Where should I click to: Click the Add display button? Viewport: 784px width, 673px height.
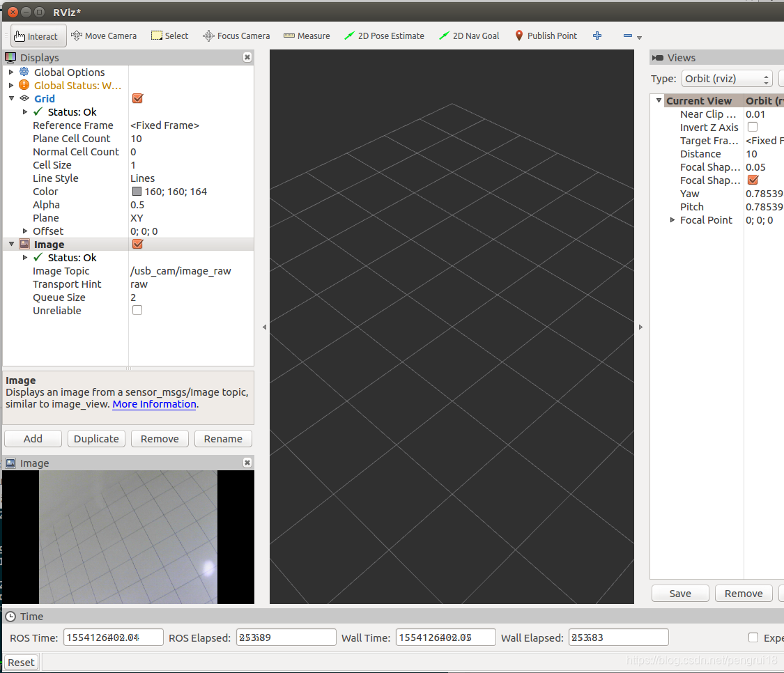[33, 438]
